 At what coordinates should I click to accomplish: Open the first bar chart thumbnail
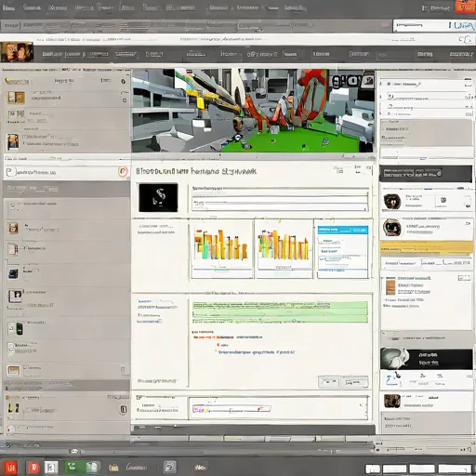tap(221, 249)
